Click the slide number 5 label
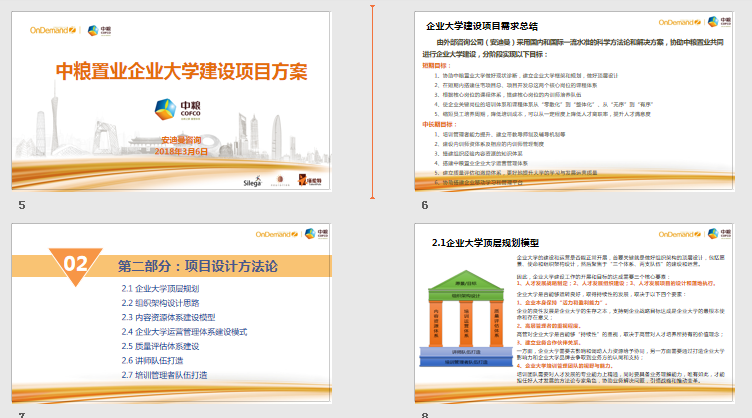This screenshot has height=418, width=752. tap(21, 204)
